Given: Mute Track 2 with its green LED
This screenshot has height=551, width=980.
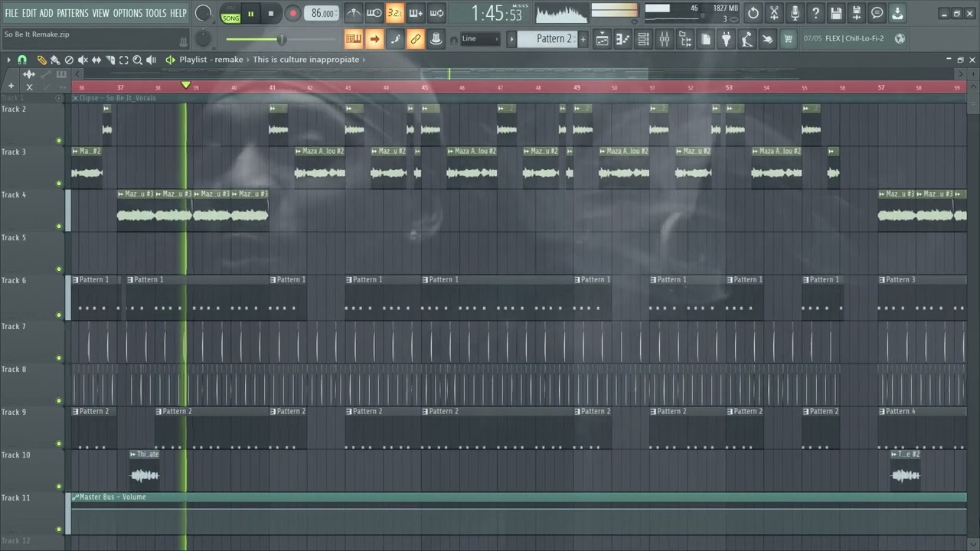Looking at the screenshot, I should 59,141.
